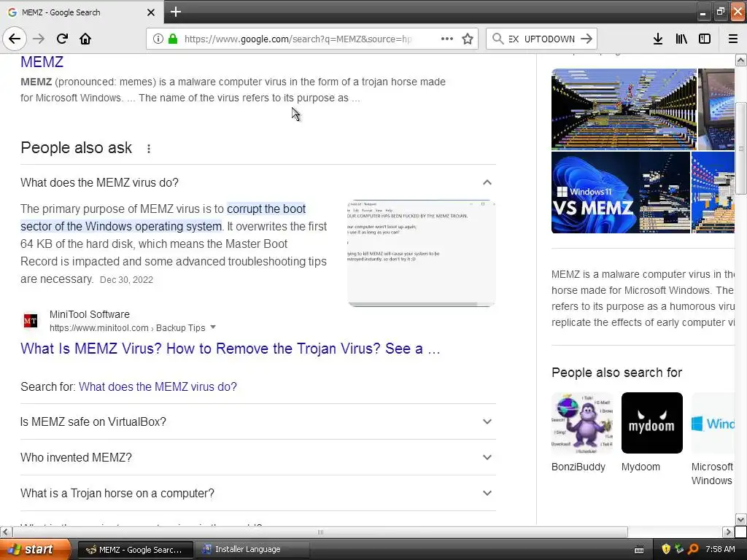747x560 pixels.
Task: Click the MiniTool Software site name
Action: pyautogui.click(x=90, y=314)
